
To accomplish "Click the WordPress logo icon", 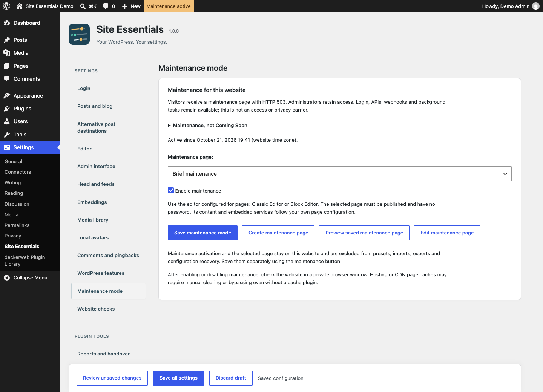I will (6, 6).
